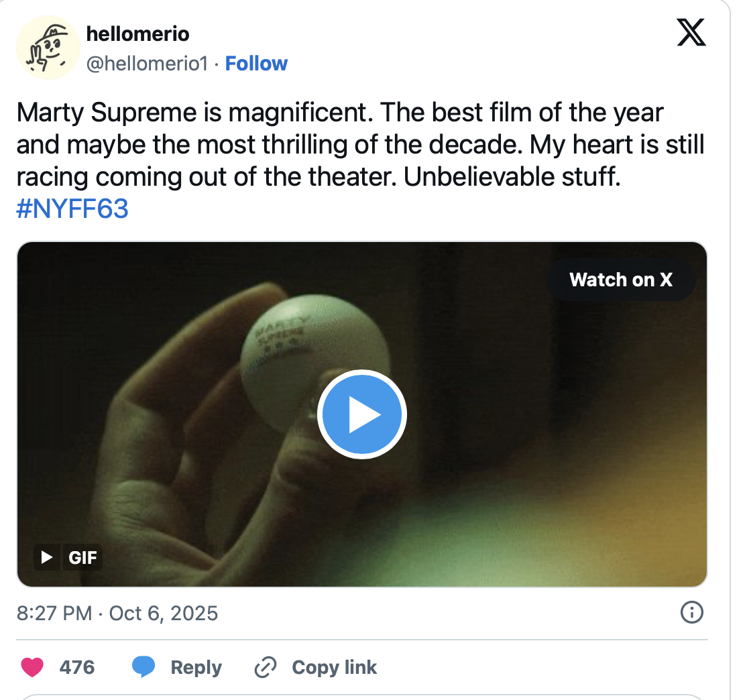747x700 pixels.
Task: Click the reply speech bubble icon
Action: (143, 667)
